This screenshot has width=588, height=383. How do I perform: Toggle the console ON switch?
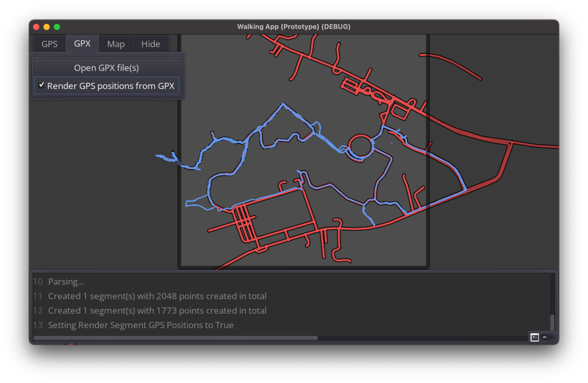[x=548, y=337]
